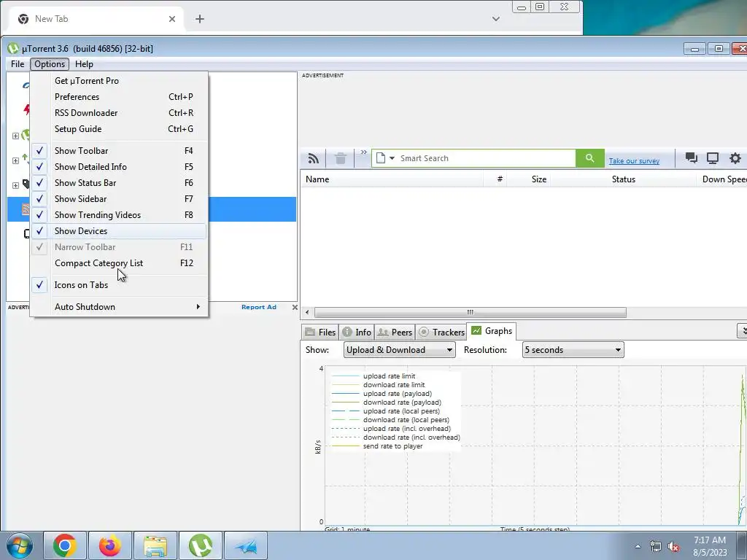747x560 pixels.
Task: Toggle Show Trending Videos option
Action: (x=119, y=215)
